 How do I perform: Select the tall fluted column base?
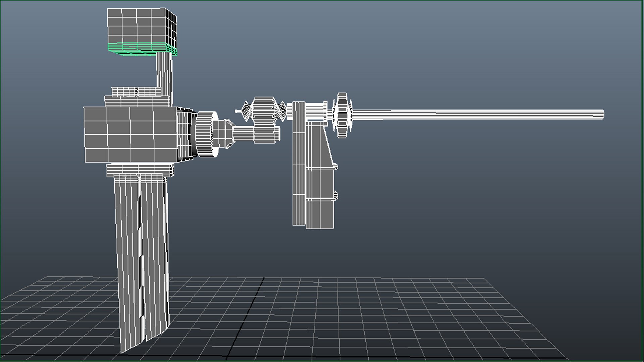141,261
